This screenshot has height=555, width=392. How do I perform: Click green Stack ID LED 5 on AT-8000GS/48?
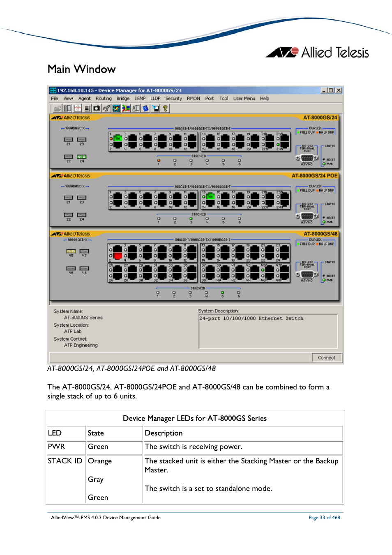point(222,293)
